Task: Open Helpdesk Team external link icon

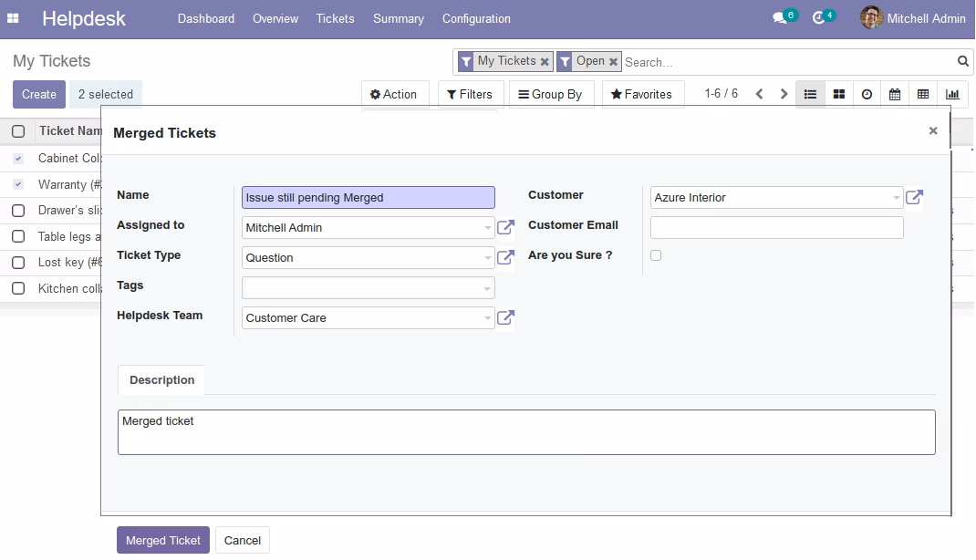Action: (505, 317)
